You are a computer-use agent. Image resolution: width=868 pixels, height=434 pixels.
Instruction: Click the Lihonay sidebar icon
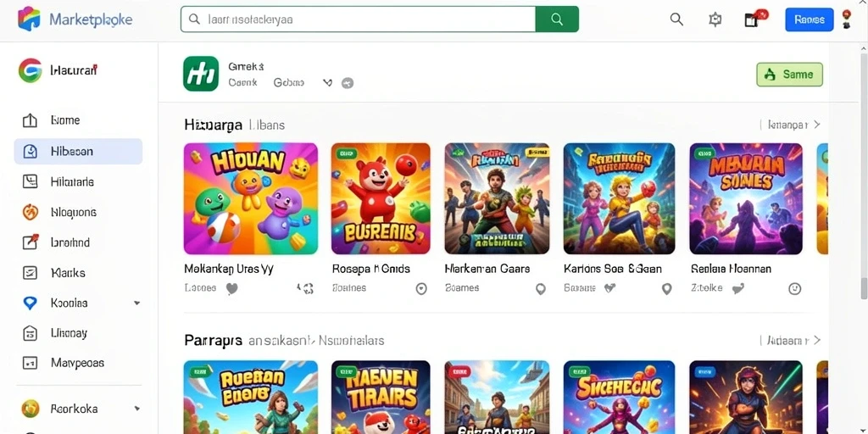coord(30,333)
